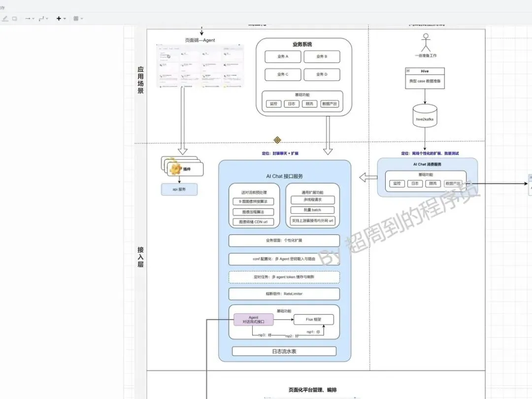Select the 业务 B box
This screenshot has height=399, width=532.
click(x=322, y=57)
